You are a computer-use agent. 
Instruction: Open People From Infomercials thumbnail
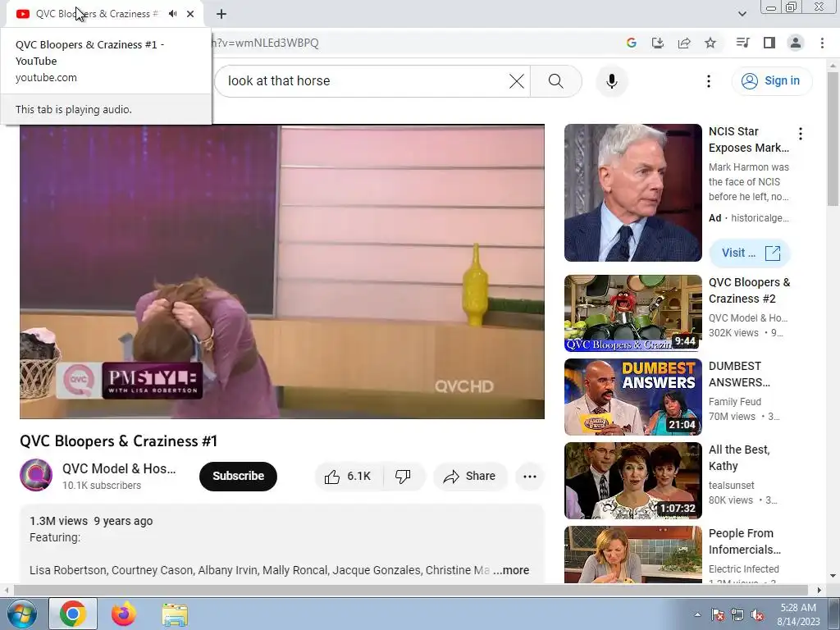point(632,555)
